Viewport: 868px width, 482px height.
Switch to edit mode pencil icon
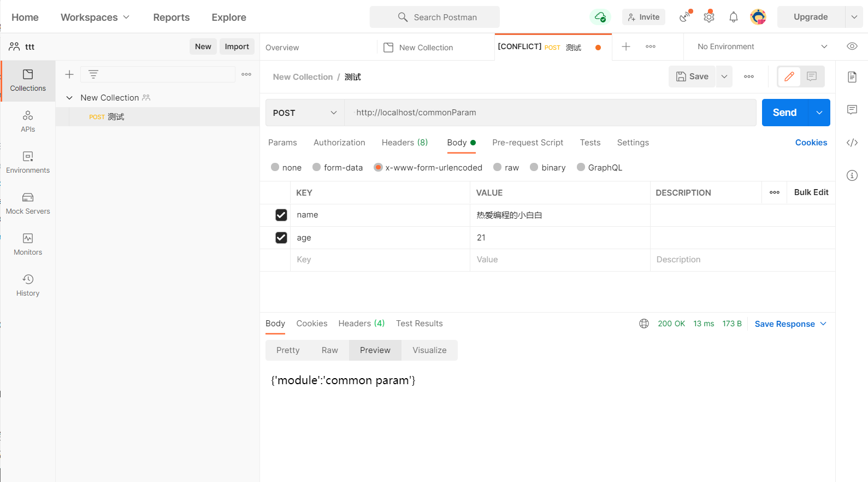pyautogui.click(x=789, y=77)
